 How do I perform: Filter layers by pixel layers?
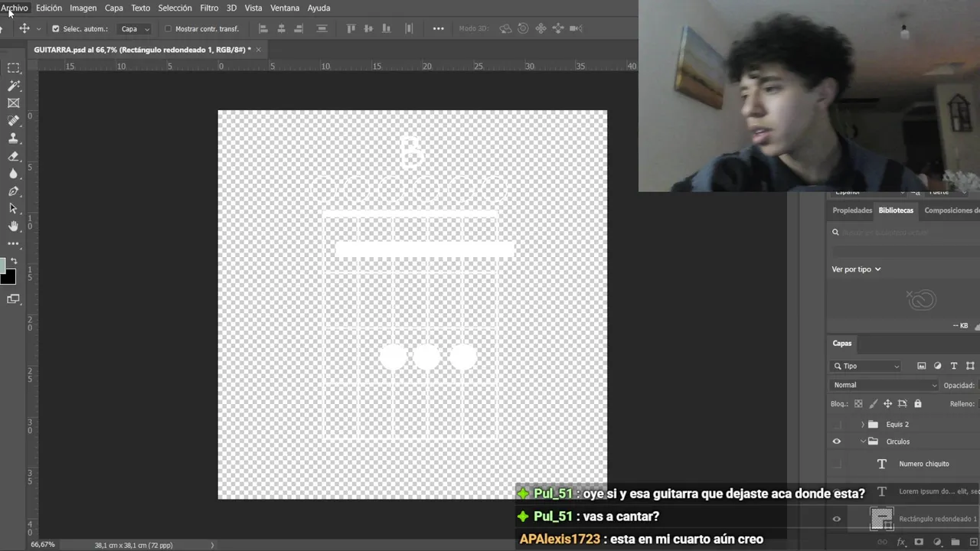(x=922, y=366)
